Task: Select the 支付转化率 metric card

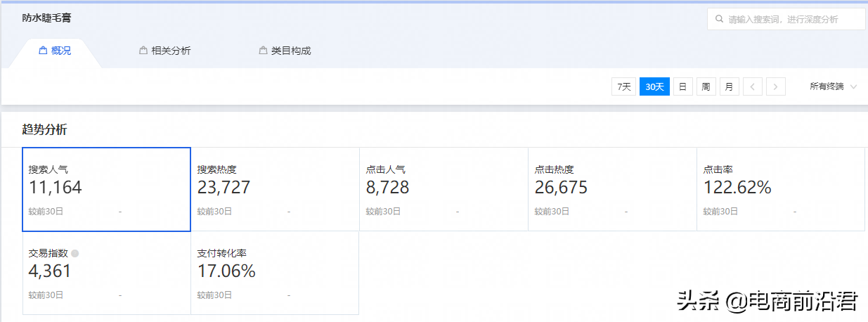Action: 275,273
